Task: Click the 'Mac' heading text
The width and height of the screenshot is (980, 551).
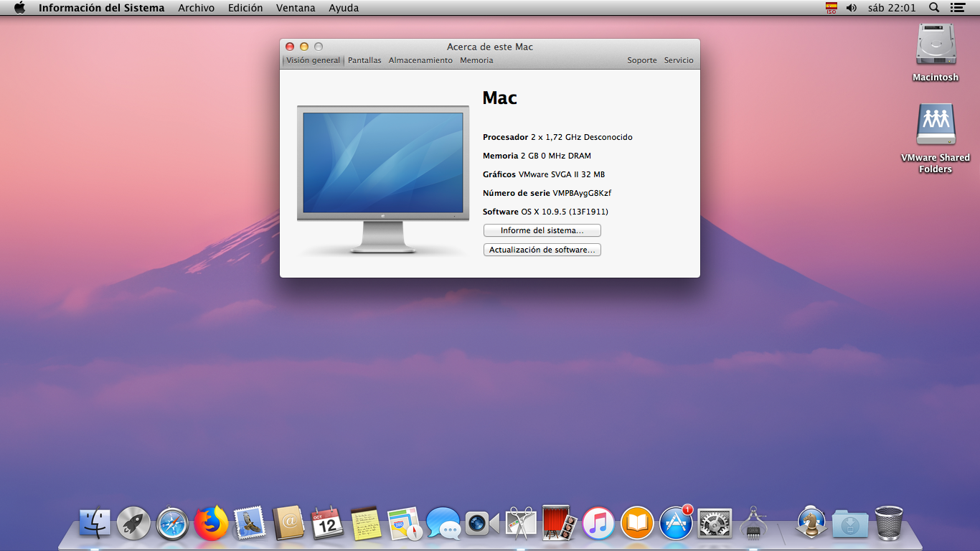Action: [499, 98]
